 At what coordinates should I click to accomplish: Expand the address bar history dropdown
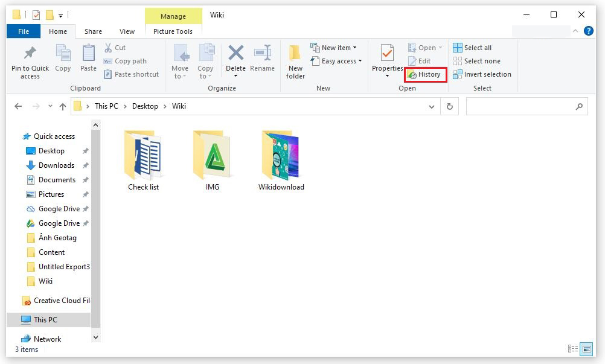point(431,107)
